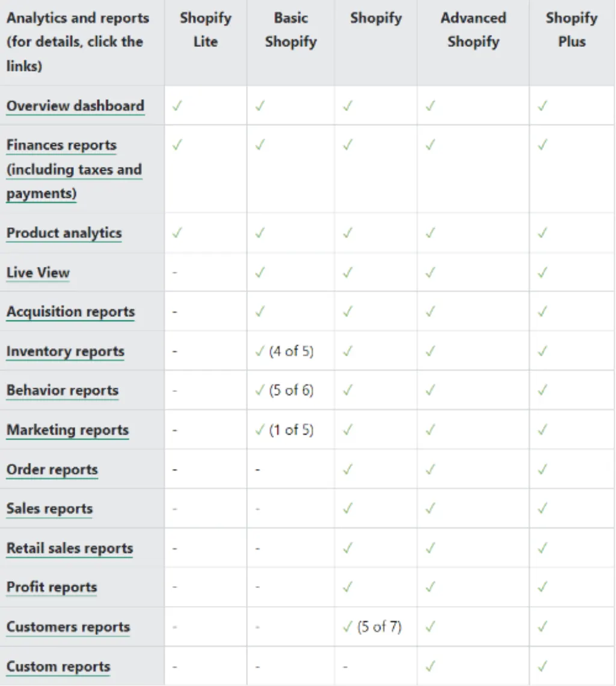Click the Customers reports checkmark with (5 of 7)

(x=372, y=627)
